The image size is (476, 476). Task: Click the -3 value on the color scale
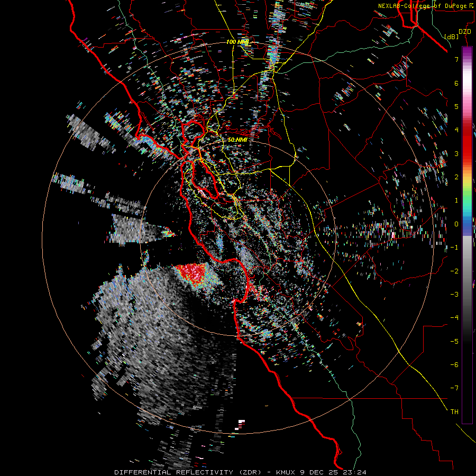[x=454, y=295]
